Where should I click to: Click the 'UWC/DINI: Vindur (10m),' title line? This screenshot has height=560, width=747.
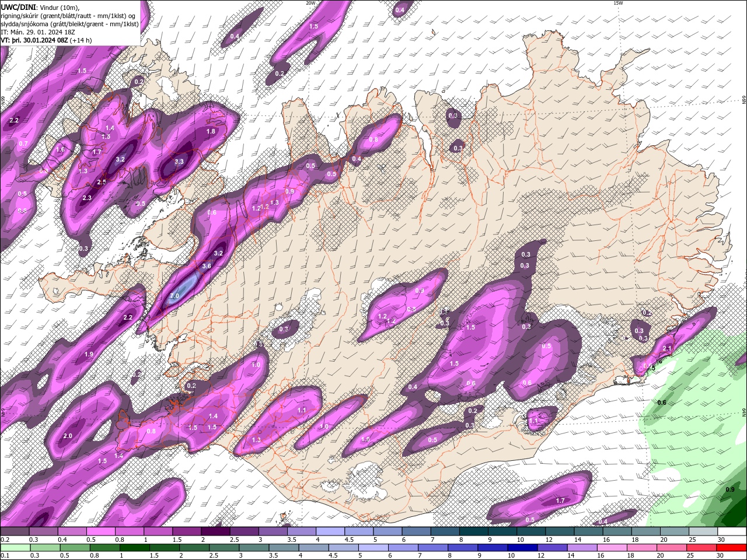40,7
